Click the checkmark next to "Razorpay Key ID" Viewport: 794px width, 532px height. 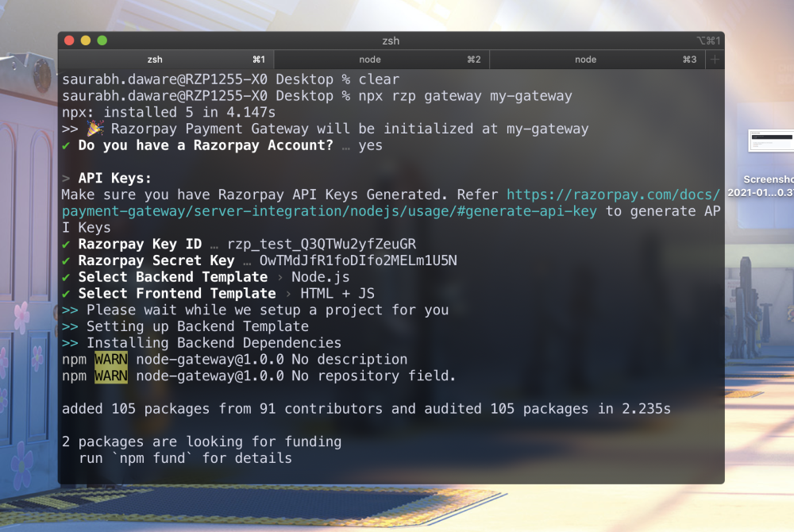point(67,244)
